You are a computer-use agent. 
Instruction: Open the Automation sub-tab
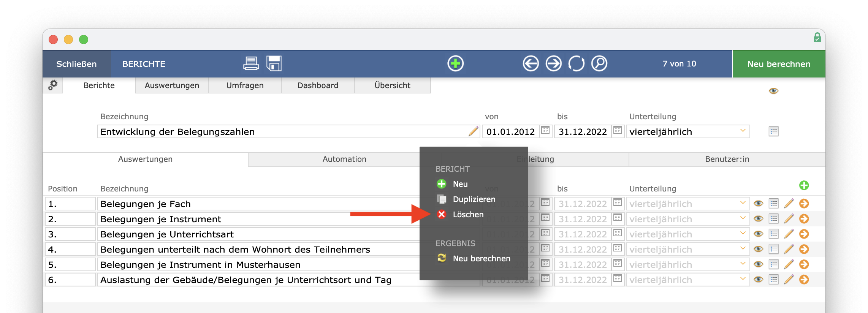(x=344, y=159)
